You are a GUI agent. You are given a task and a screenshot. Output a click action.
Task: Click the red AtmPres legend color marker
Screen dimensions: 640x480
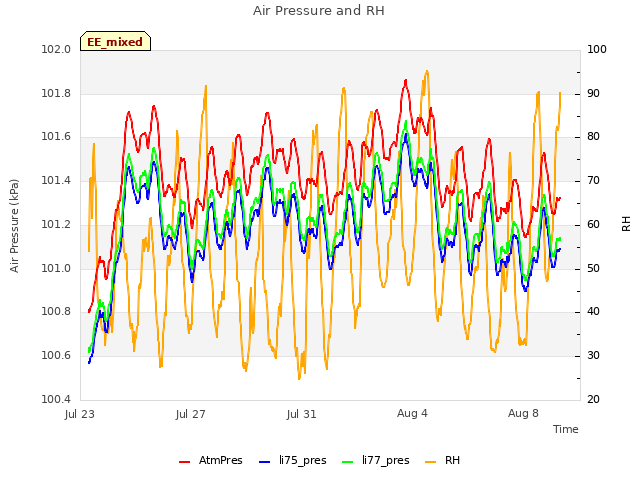click(x=184, y=462)
